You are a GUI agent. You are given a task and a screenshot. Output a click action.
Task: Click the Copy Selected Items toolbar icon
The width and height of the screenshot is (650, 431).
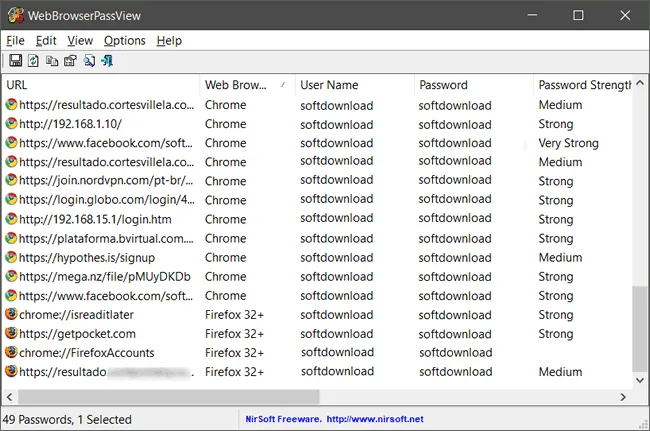click(52, 61)
